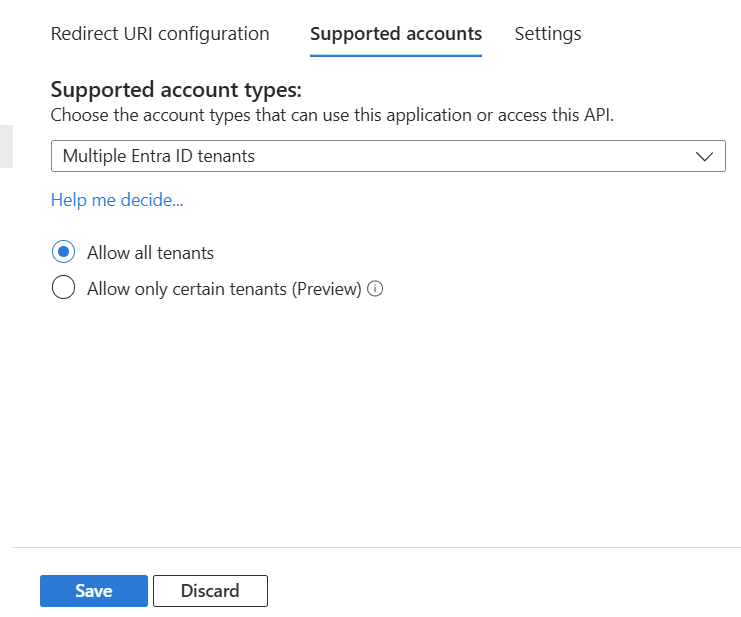Open the 'Help me decide...' link

(x=117, y=200)
